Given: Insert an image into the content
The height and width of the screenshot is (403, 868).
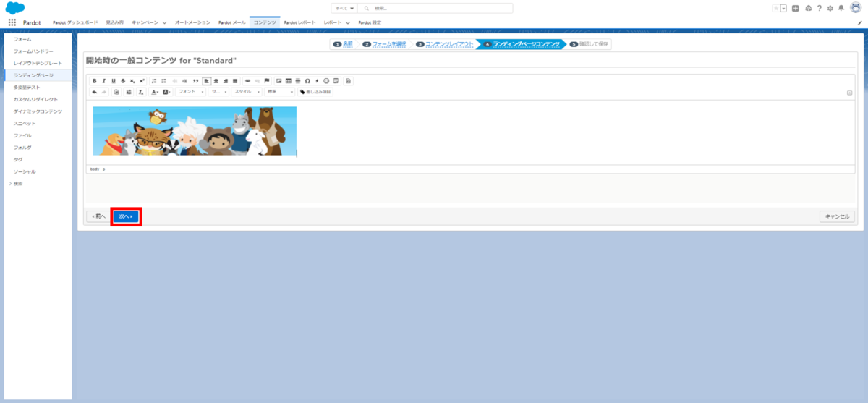Looking at the screenshot, I should coord(278,81).
